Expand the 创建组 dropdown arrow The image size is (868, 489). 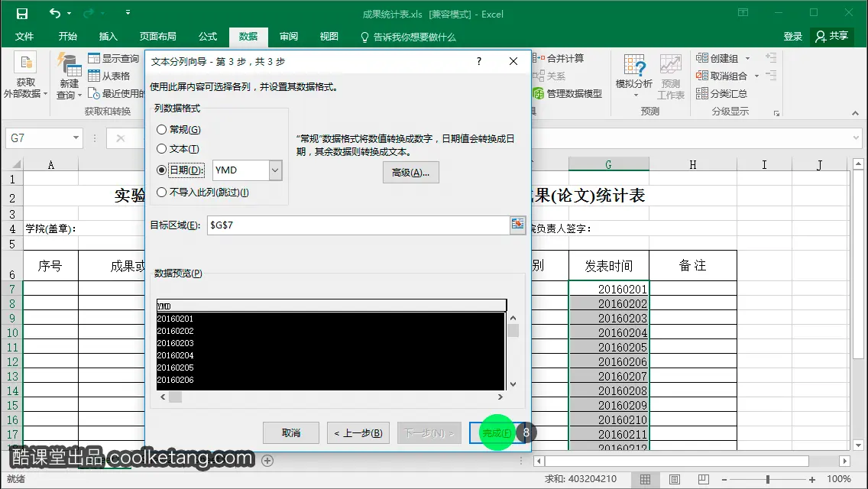(x=748, y=58)
